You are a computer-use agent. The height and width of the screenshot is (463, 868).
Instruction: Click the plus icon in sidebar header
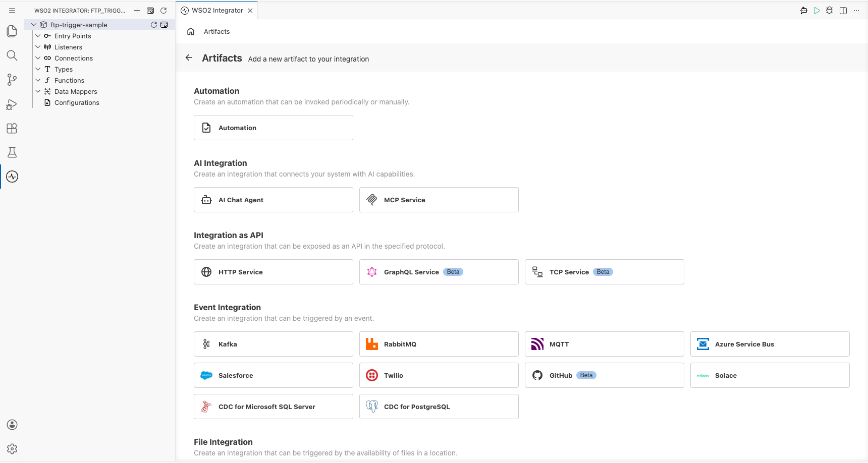coord(137,10)
